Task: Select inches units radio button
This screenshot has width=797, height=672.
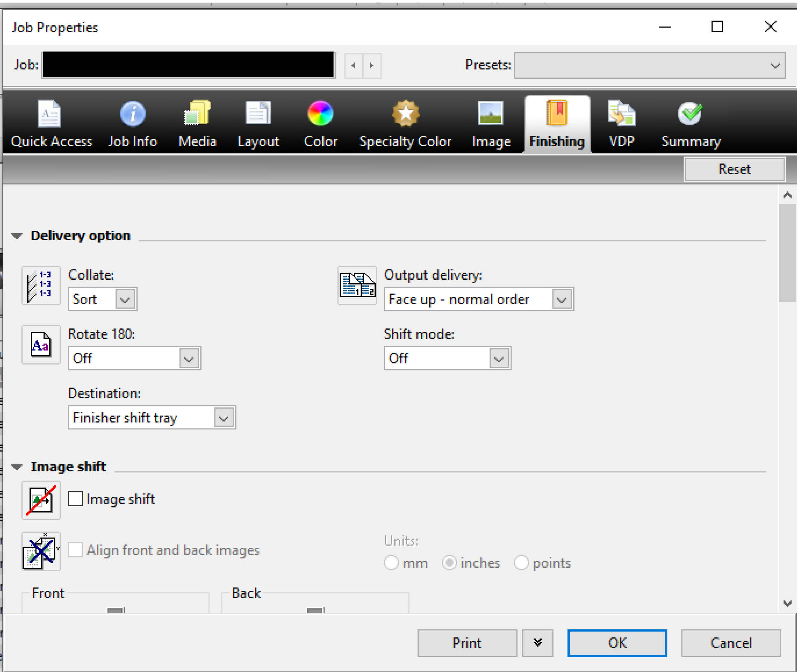Action: tap(449, 563)
